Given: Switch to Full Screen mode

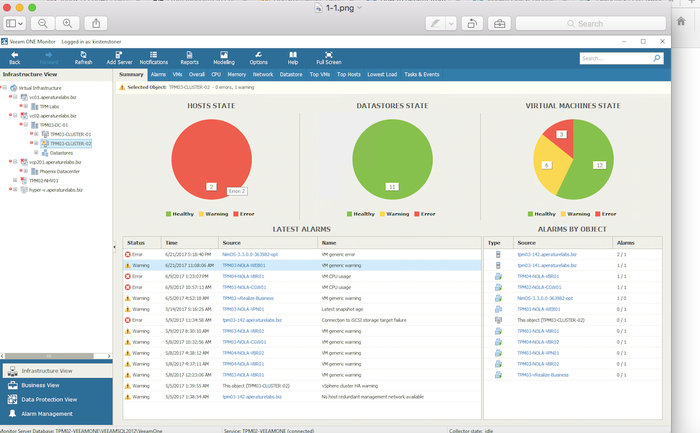Looking at the screenshot, I should point(328,56).
